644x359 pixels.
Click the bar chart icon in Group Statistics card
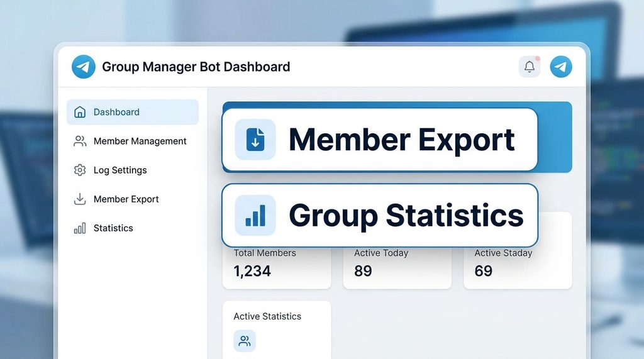(255, 215)
